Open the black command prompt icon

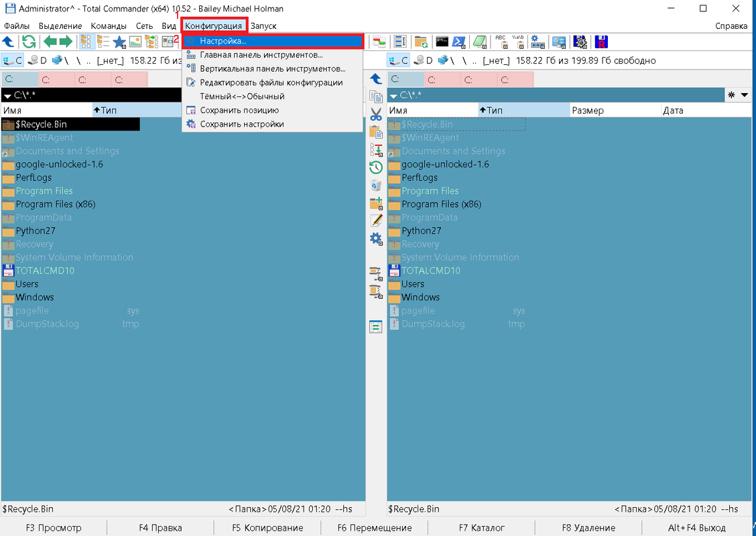[x=442, y=42]
